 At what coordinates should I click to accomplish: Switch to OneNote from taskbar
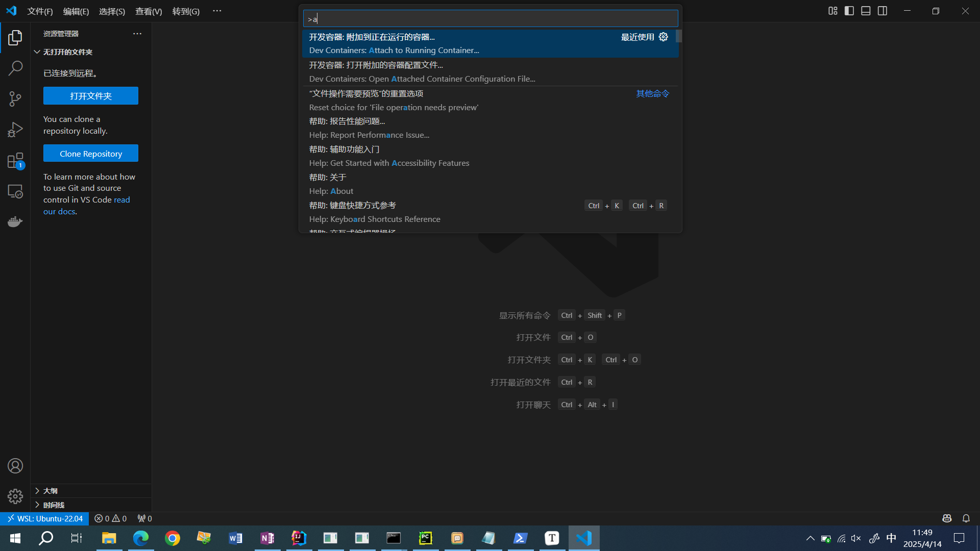267,538
